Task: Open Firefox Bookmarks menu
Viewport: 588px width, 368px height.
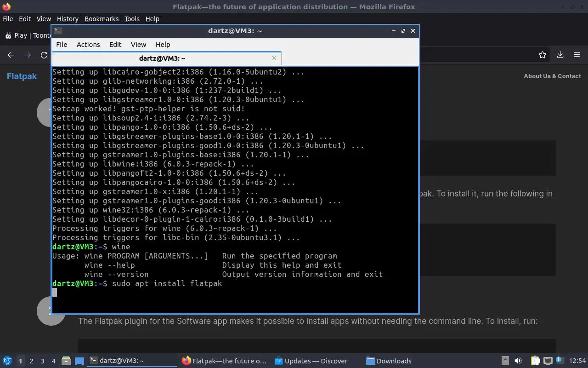Action: (102, 19)
